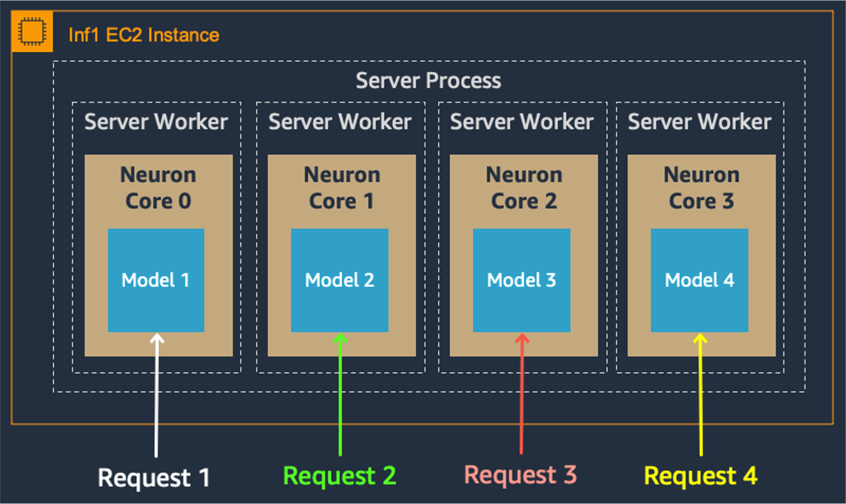Select the blue Model 2 box

340,280
